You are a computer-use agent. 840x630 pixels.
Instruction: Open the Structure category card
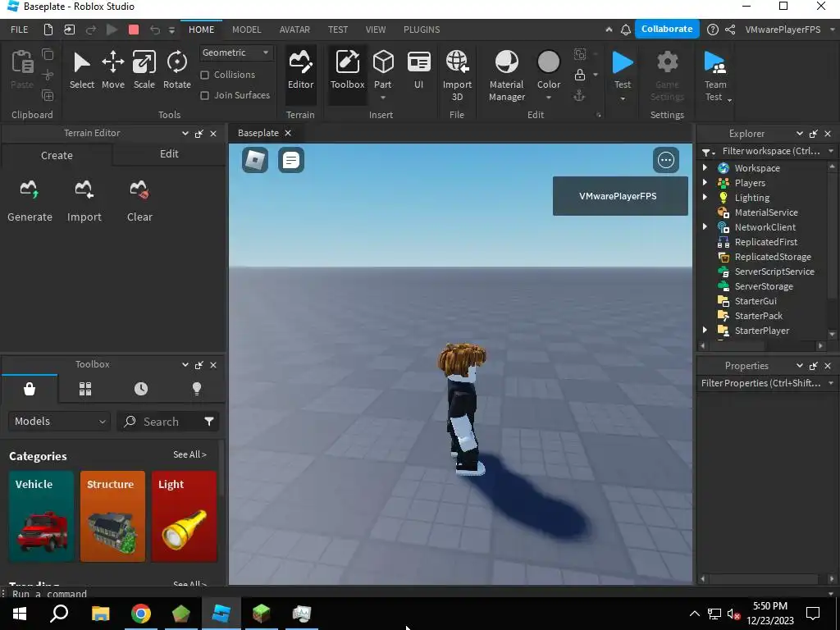(x=112, y=517)
